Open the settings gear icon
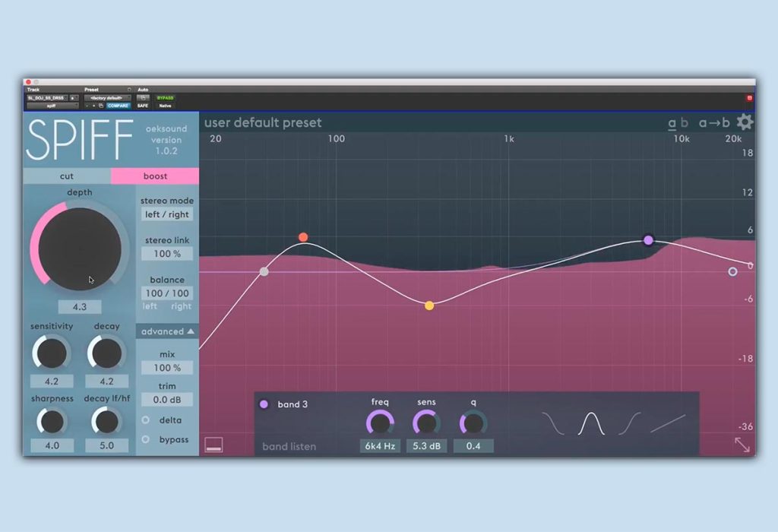 click(745, 122)
